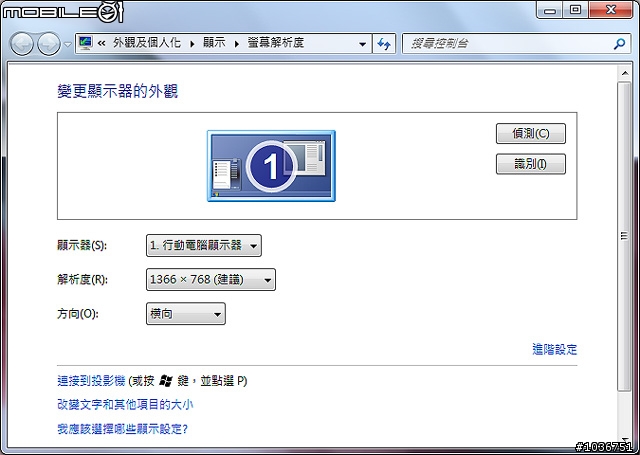Select breadcrumb 外觀及個人化
This screenshot has width=640, height=455.
147,43
